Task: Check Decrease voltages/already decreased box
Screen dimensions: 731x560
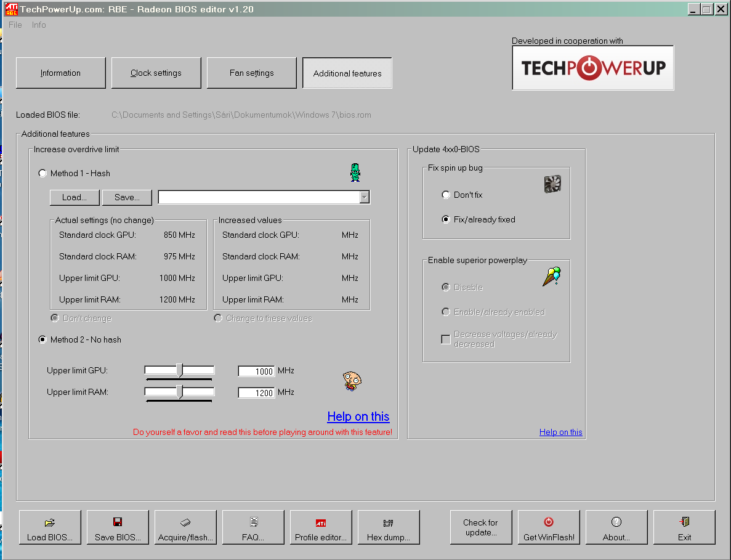Action: [x=446, y=339]
